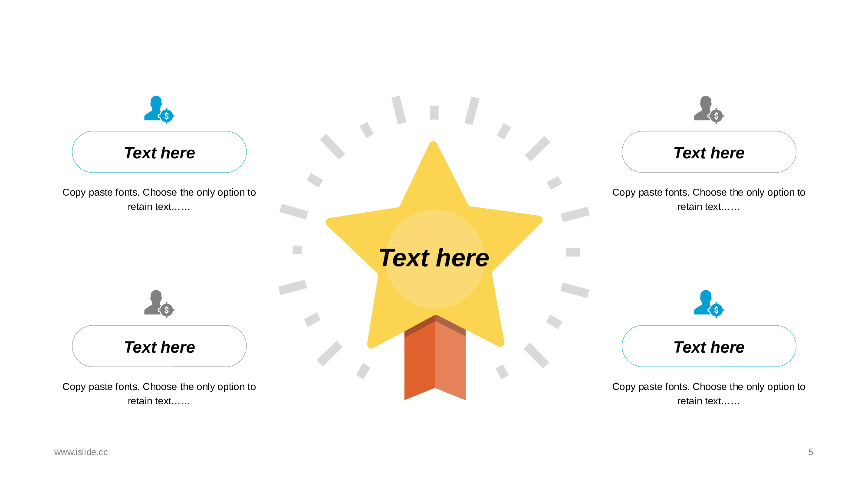Click the "Text here" title inside the star
Image resolution: width=868 pixels, height=488 pixels.
(434, 258)
